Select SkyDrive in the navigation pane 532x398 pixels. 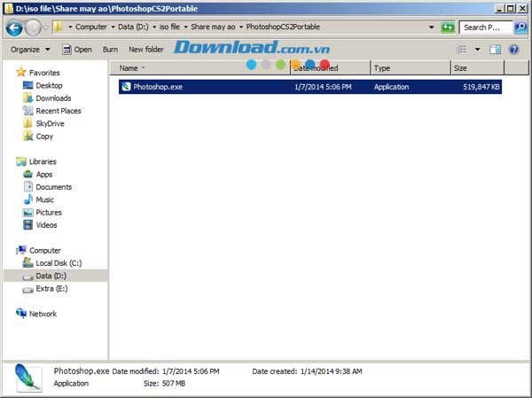(x=50, y=124)
